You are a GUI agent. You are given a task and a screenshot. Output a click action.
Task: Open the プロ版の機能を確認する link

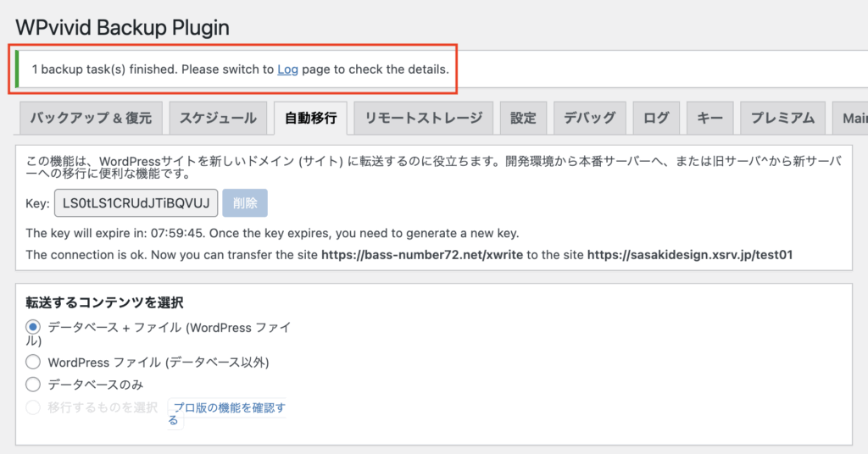click(227, 413)
